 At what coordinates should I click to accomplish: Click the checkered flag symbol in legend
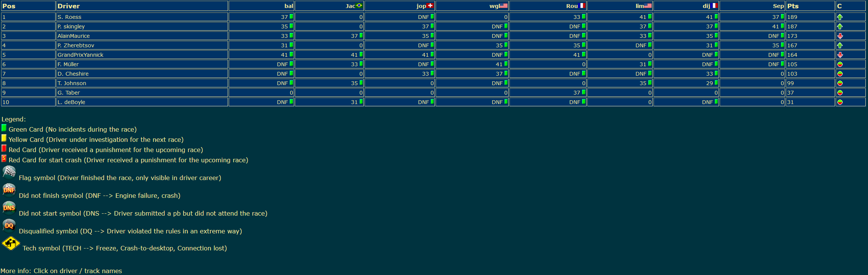pos(9,172)
